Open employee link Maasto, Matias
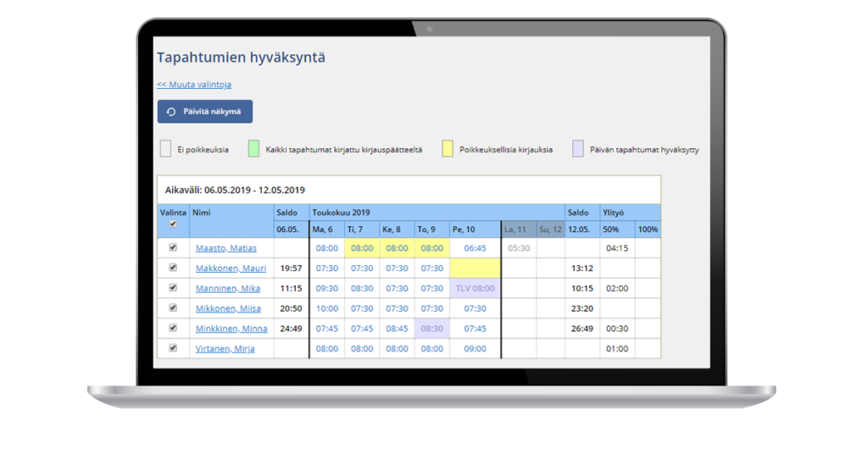Viewport: 868px width, 454px height. [x=225, y=248]
